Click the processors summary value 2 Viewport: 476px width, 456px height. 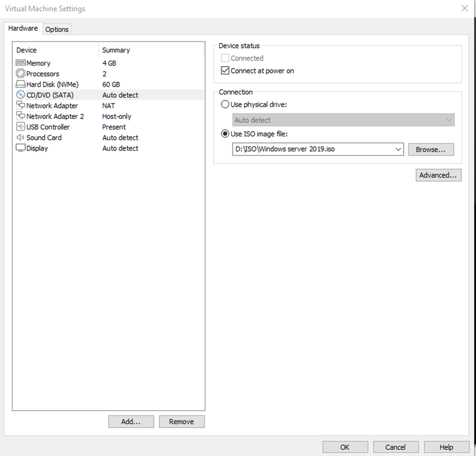[x=104, y=74]
